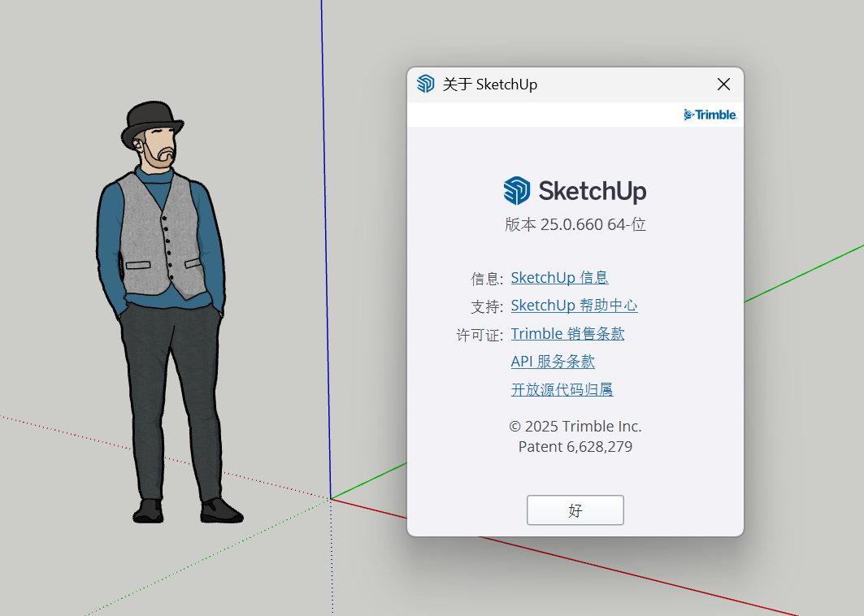Click the Trimble logo in the dialog header
This screenshot has width=864, height=616.
point(710,115)
